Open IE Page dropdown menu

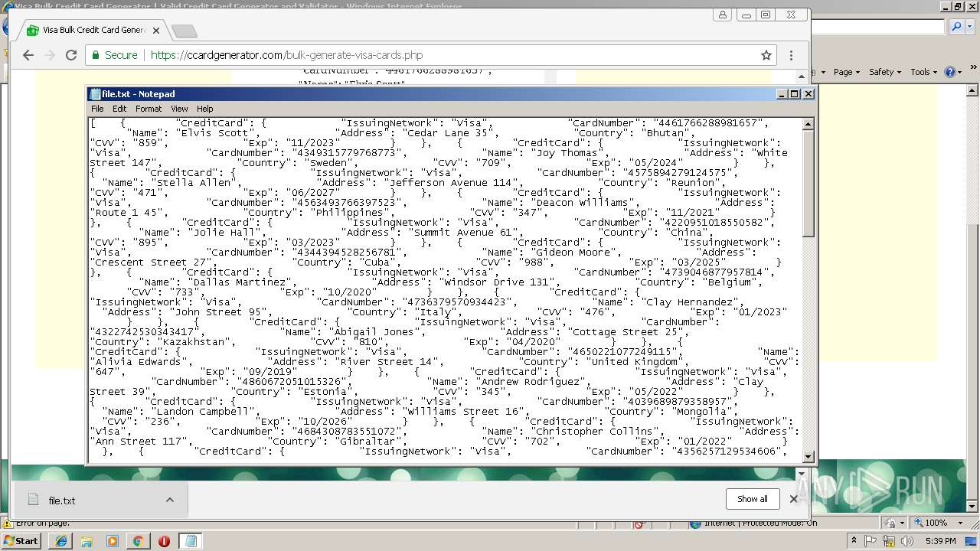click(847, 72)
